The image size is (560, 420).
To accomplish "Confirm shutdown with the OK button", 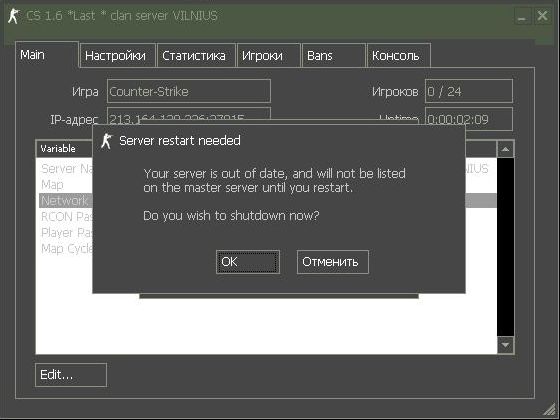I will [x=248, y=262].
